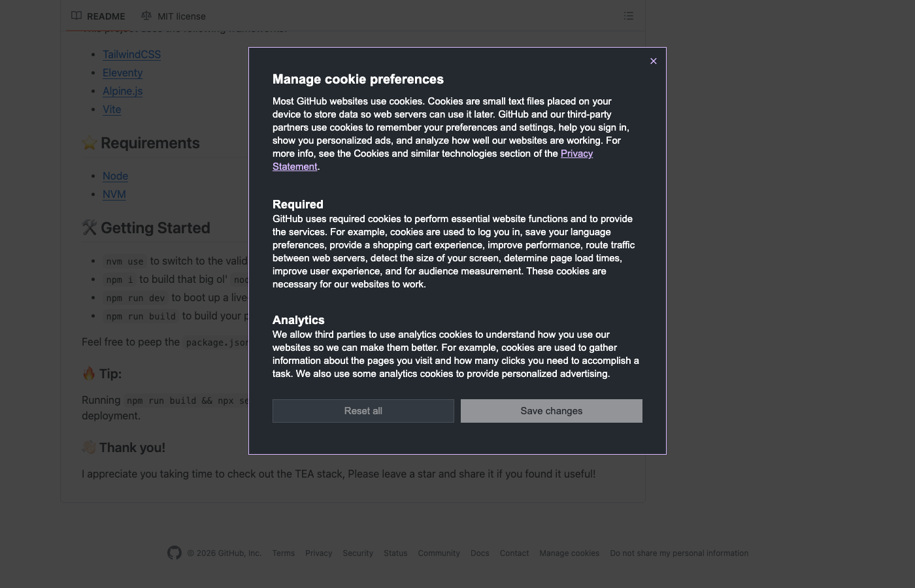Switch to the MIT license tab

(x=174, y=16)
